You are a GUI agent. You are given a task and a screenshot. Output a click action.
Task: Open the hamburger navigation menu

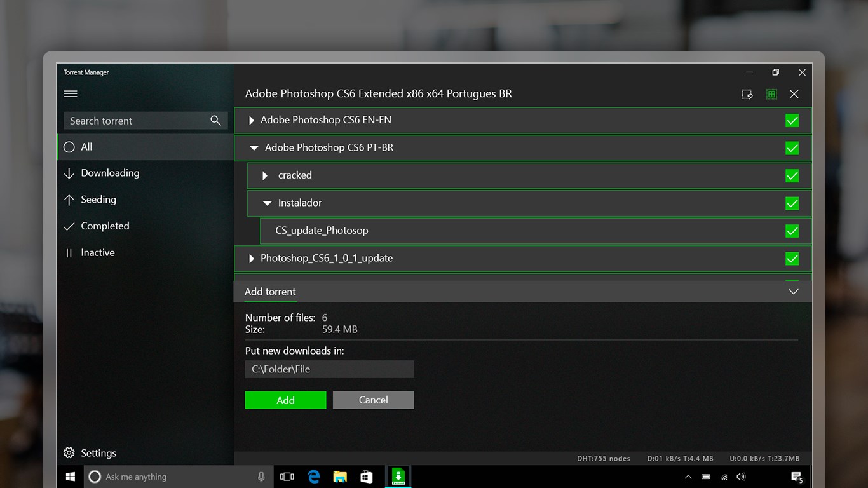click(71, 93)
